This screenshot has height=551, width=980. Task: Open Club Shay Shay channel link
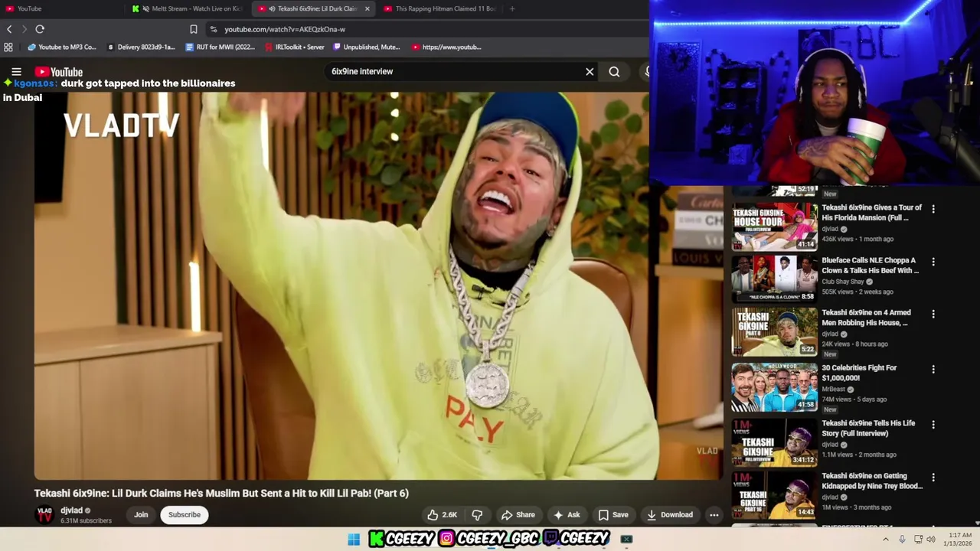(x=842, y=282)
